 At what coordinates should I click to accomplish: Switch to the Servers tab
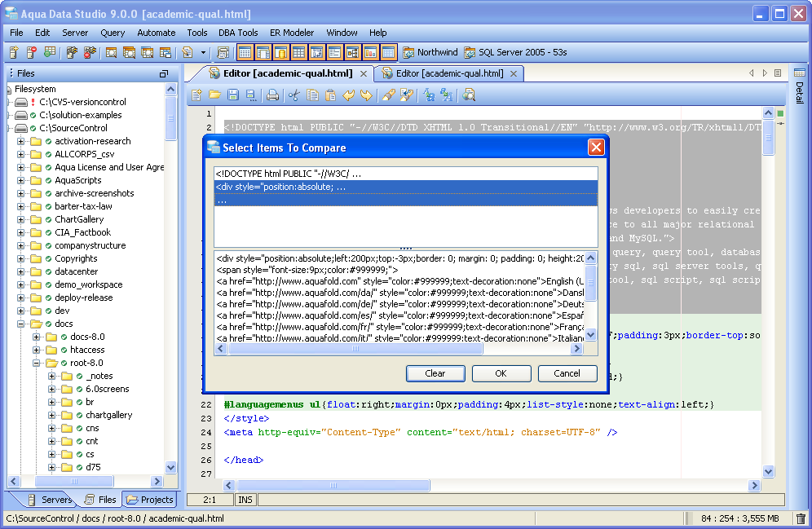49,500
